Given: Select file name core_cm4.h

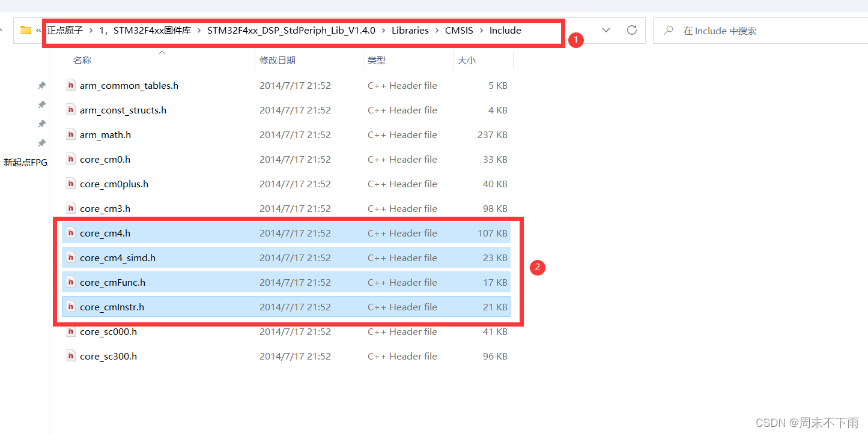Looking at the screenshot, I should click(105, 234).
